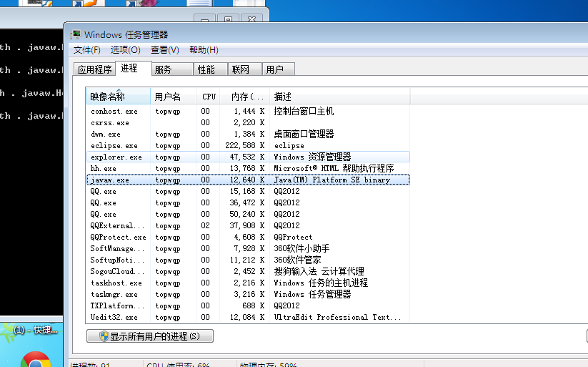Switch to the 用户 tab
Screen dimensions: 588x367
coord(278,69)
